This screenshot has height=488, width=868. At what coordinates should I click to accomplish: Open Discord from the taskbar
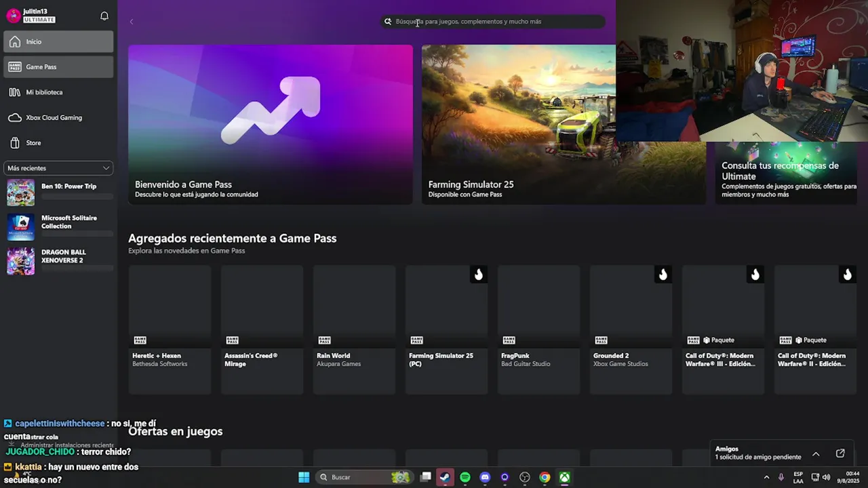[485, 477]
